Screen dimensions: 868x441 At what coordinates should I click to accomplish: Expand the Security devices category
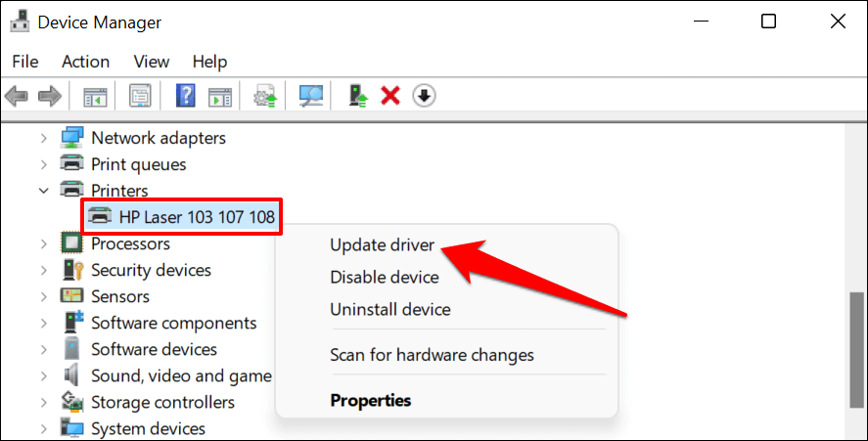tap(44, 271)
